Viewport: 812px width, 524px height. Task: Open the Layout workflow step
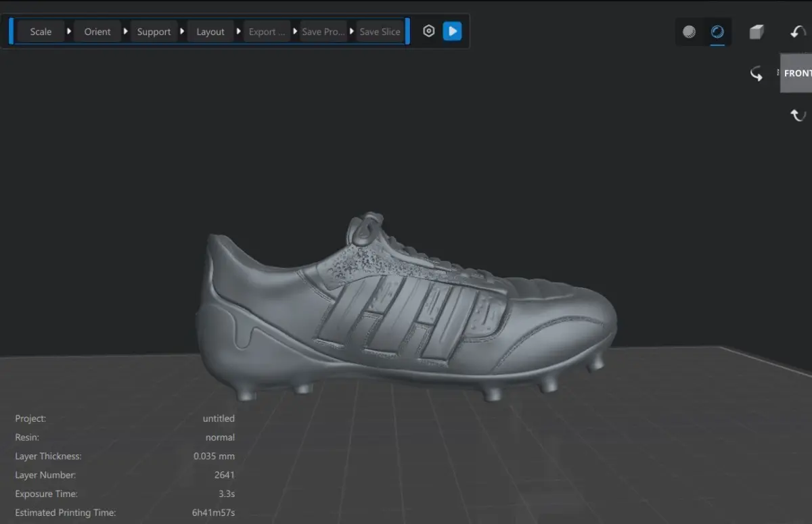click(210, 32)
